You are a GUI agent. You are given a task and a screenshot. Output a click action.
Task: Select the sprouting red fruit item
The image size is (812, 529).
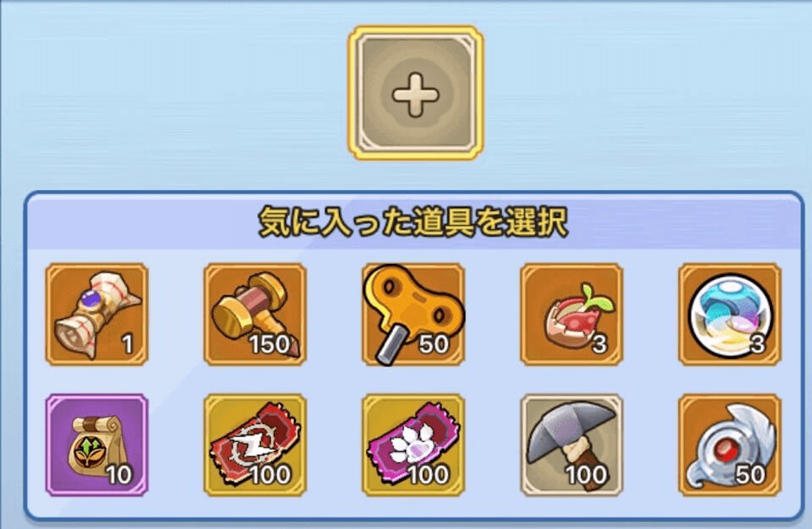pos(572,314)
